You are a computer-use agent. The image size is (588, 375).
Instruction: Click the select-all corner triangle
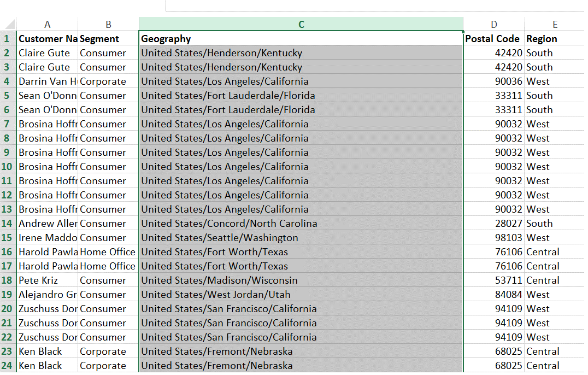click(x=8, y=25)
